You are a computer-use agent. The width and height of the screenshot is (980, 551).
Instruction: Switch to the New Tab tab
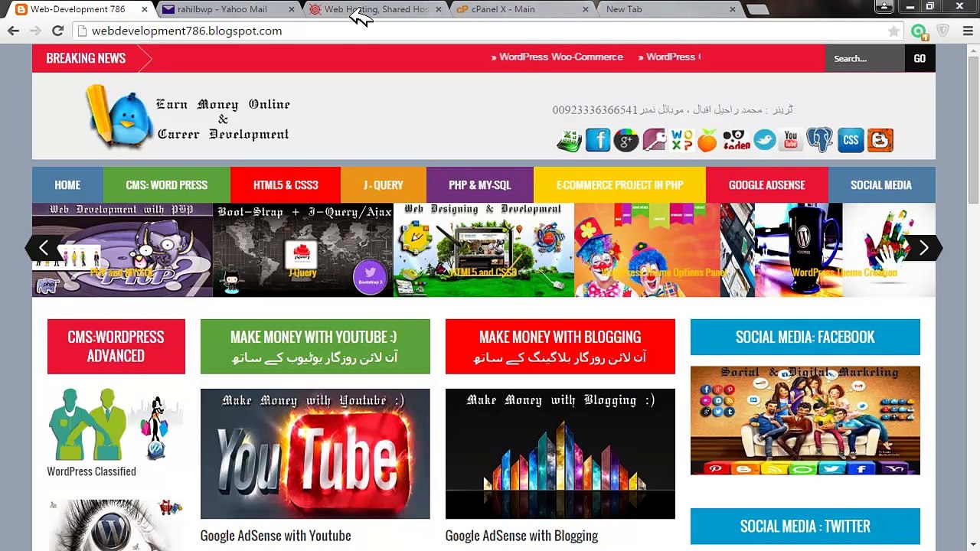[668, 9]
